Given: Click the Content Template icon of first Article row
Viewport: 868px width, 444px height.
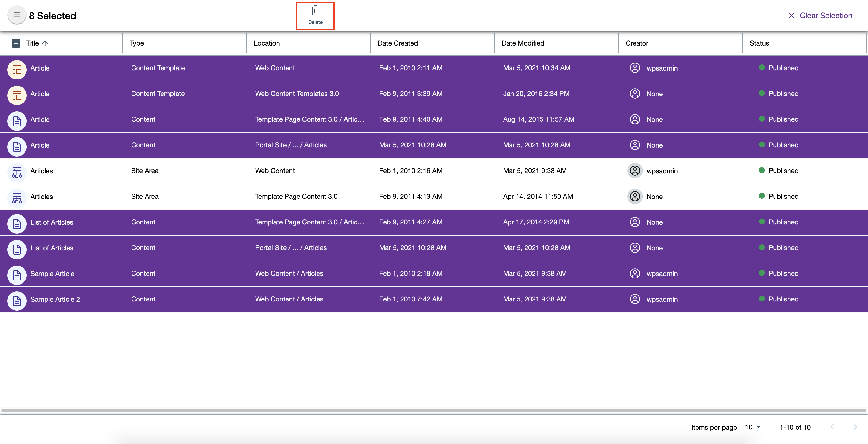Looking at the screenshot, I should [x=17, y=70].
